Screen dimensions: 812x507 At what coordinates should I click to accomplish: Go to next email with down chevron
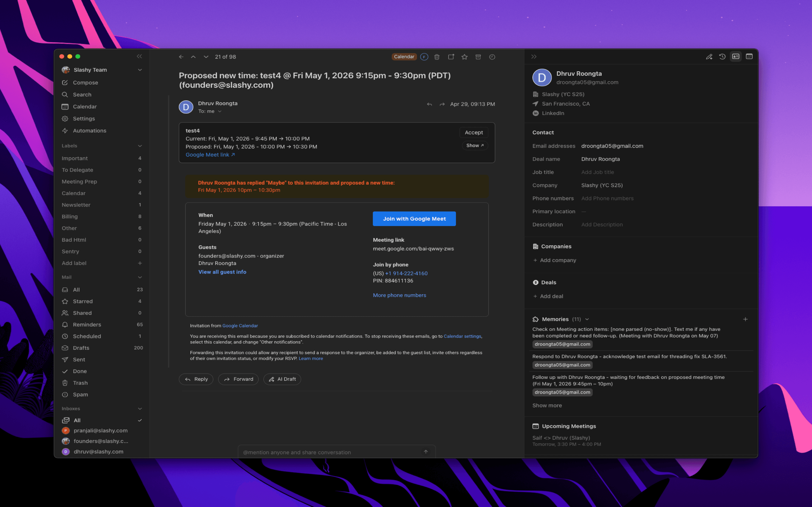206,57
